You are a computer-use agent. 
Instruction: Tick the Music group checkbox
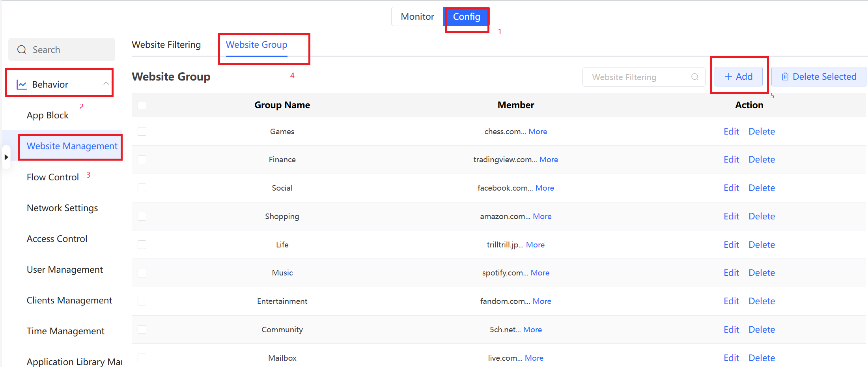point(142,273)
